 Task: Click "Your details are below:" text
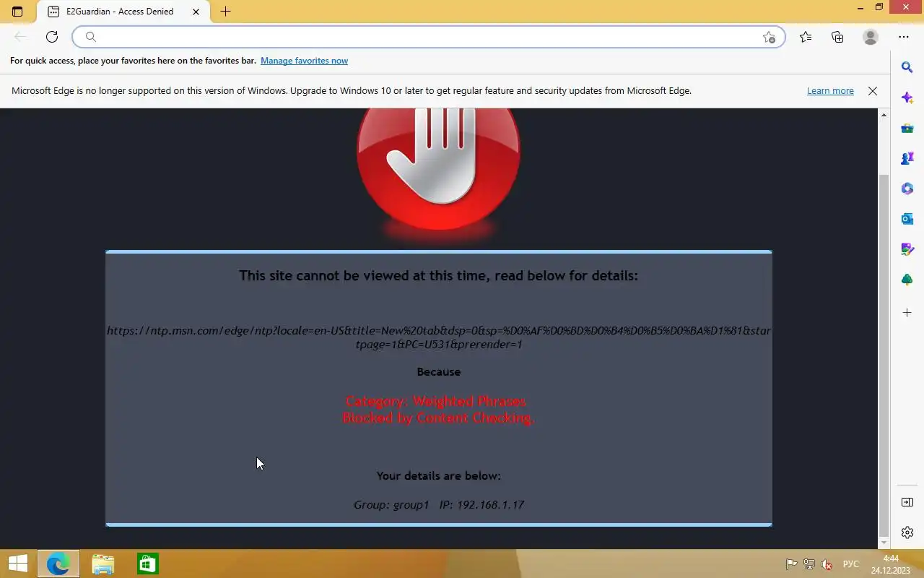[x=439, y=475]
